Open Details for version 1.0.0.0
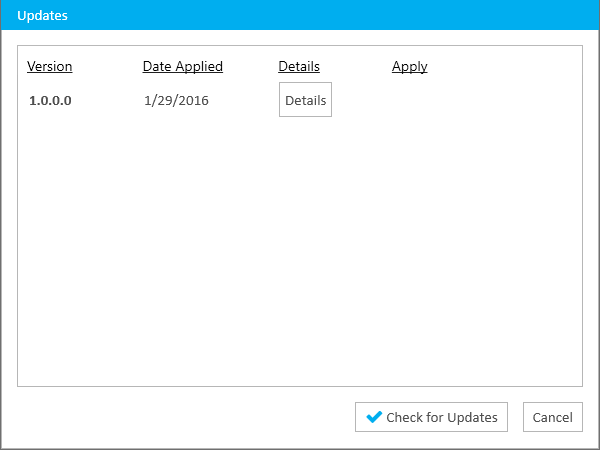The height and width of the screenshot is (450, 600). click(x=305, y=99)
